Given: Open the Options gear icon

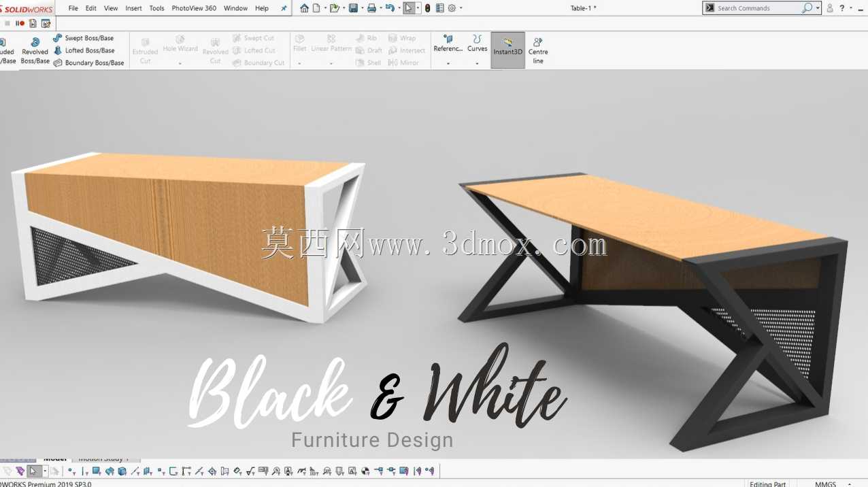Looking at the screenshot, I should point(452,8).
